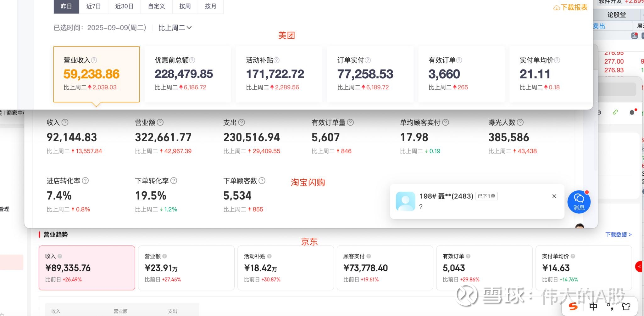Select the JD 营业额 ¥23.91万 card
The width and height of the screenshot is (644, 316).
(186, 268)
